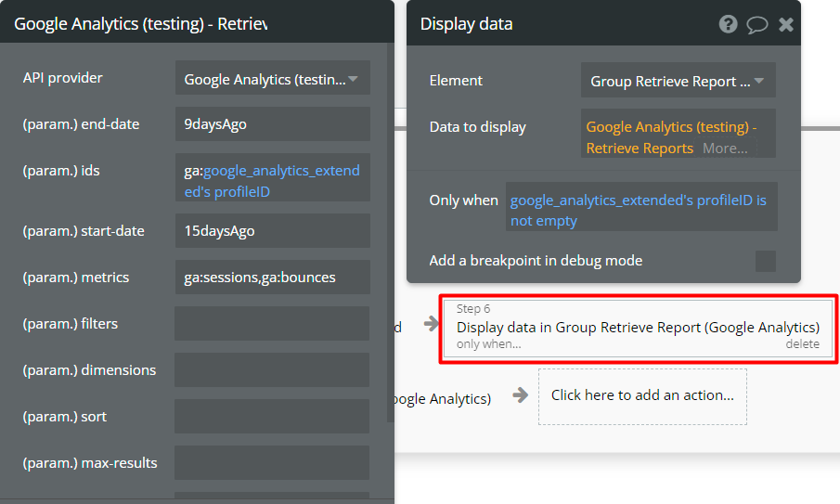Click the Display data panel title
Image resolution: width=840 pixels, height=504 pixels.
(466, 24)
